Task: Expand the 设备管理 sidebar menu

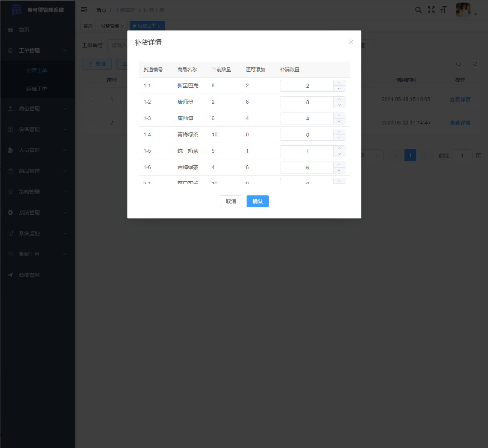Action: [x=37, y=129]
